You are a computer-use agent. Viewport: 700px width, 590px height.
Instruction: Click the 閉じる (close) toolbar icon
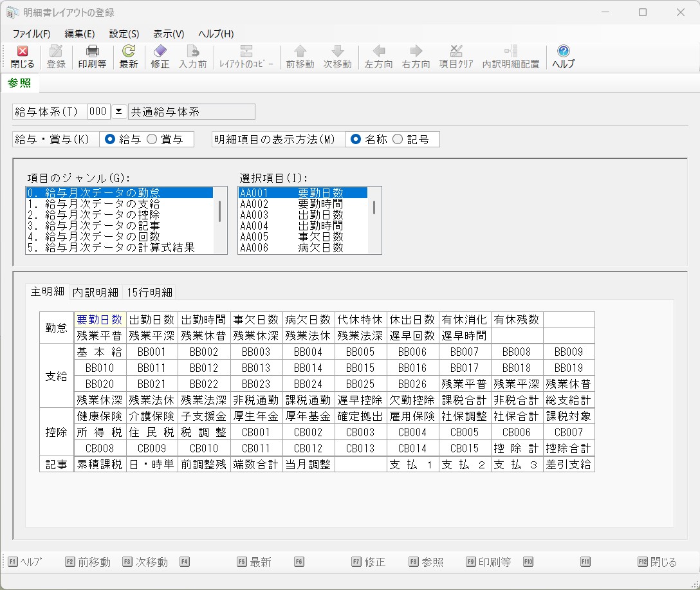pos(23,51)
